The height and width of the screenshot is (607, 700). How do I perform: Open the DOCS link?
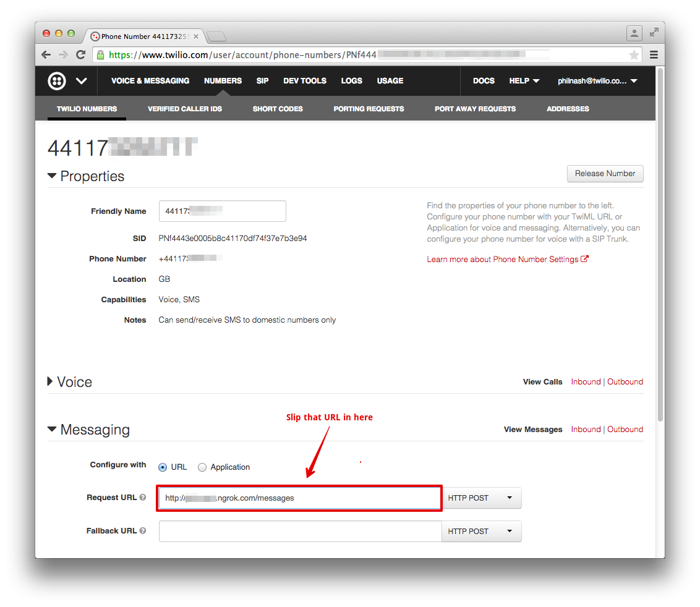tap(484, 81)
